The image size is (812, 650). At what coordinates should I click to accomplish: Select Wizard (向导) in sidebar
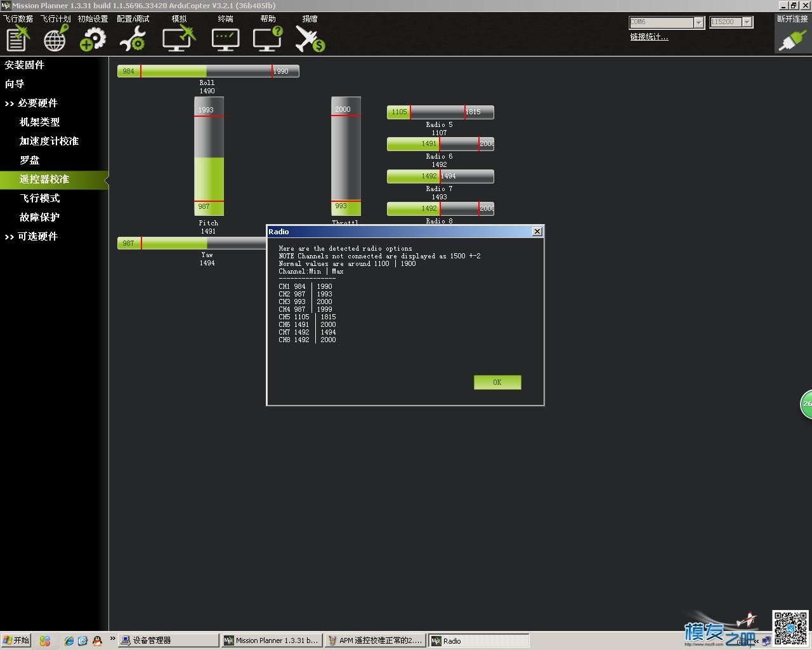pos(15,84)
